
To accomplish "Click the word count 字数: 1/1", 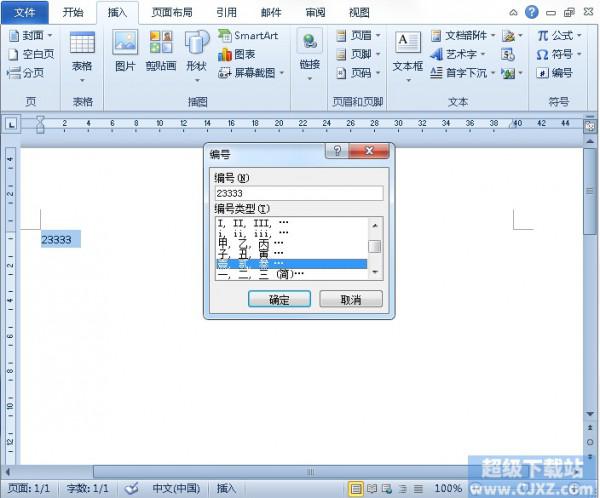I will pyautogui.click(x=88, y=488).
